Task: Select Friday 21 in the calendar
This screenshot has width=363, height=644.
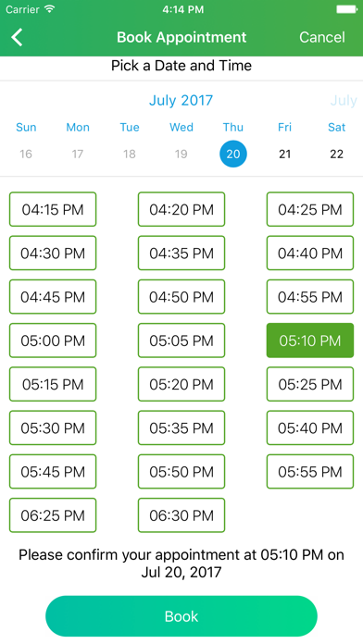Action: tap(285, 154)
